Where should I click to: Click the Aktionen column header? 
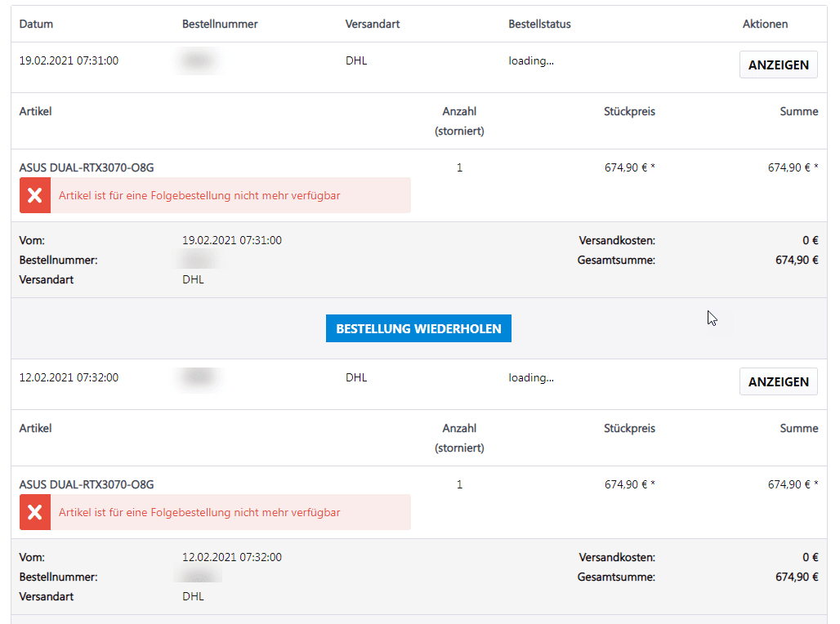[x=765, y=24]
